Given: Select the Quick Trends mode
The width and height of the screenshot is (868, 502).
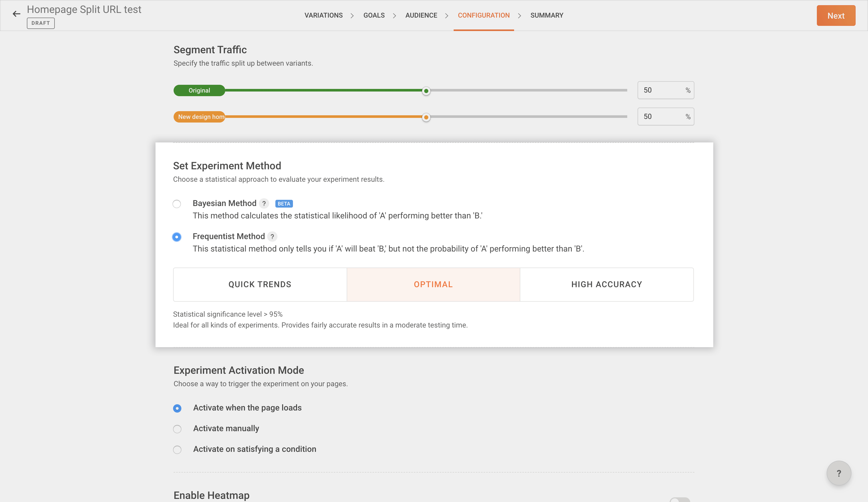Looking at the screenshot, I should (x=260, y=284).
